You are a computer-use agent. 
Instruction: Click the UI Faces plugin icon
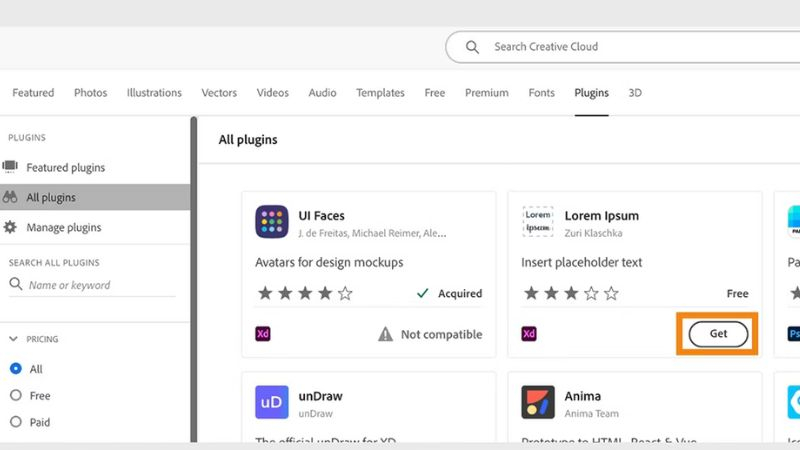[271, 222]
